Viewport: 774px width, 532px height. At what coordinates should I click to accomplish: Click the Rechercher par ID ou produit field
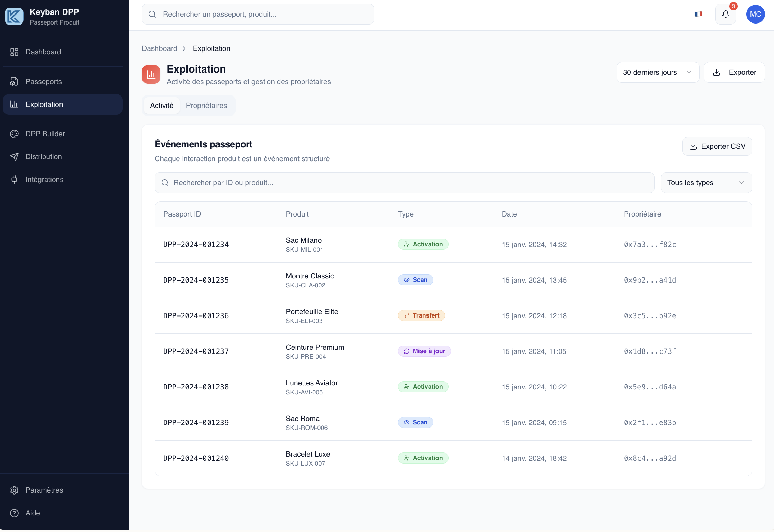405,183
